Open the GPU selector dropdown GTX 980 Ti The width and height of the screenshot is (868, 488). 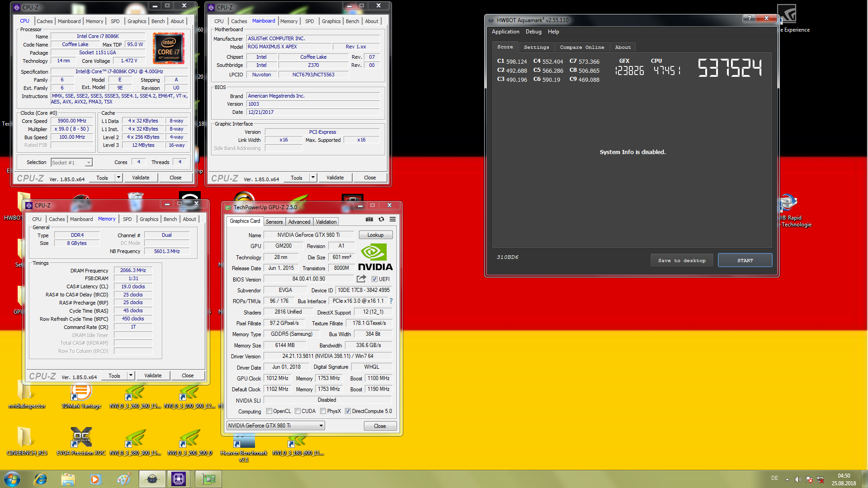[276, 426]
